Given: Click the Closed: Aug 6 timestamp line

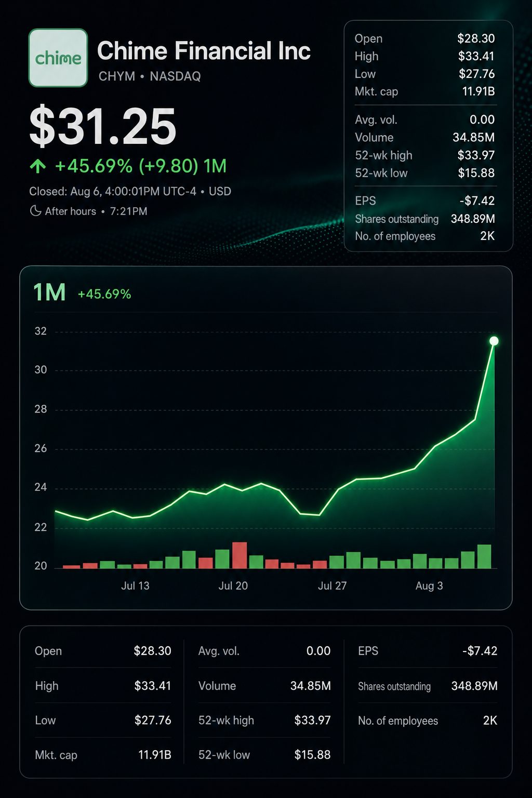Looking at the screenshot, I should (x=130, y=191).
